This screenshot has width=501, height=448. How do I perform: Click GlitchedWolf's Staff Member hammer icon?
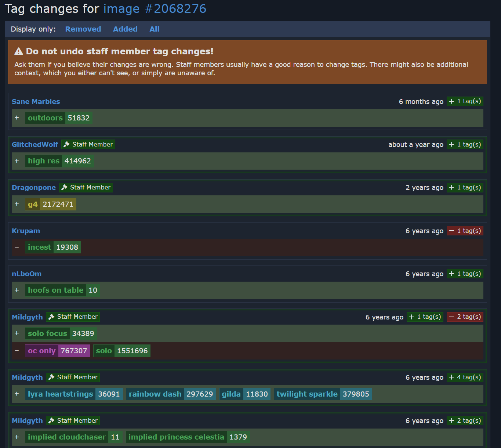66,145
